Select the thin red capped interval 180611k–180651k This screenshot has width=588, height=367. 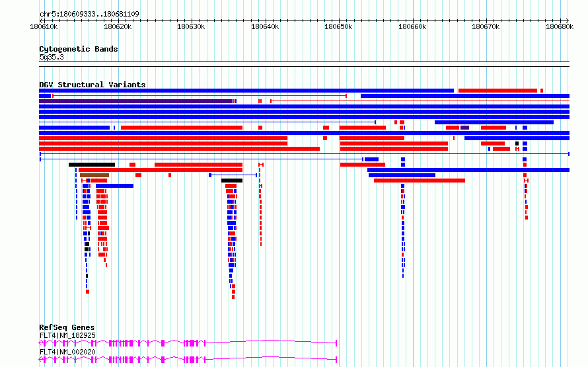click(200, 96)
